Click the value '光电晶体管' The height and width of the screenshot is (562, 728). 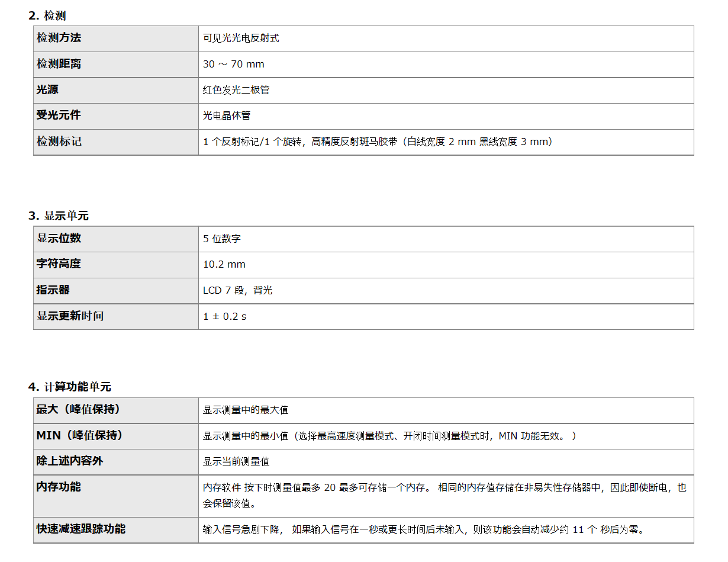point(227,116)
